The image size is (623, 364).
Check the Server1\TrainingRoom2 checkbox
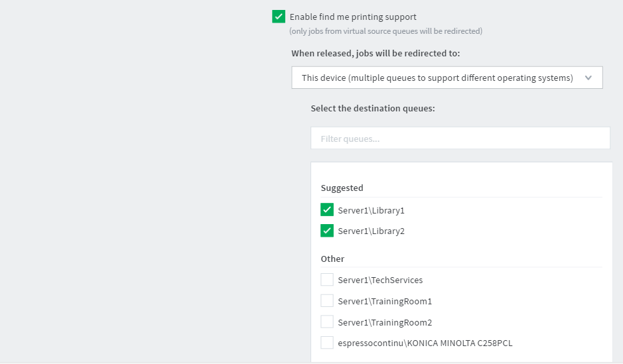(327, 322)
